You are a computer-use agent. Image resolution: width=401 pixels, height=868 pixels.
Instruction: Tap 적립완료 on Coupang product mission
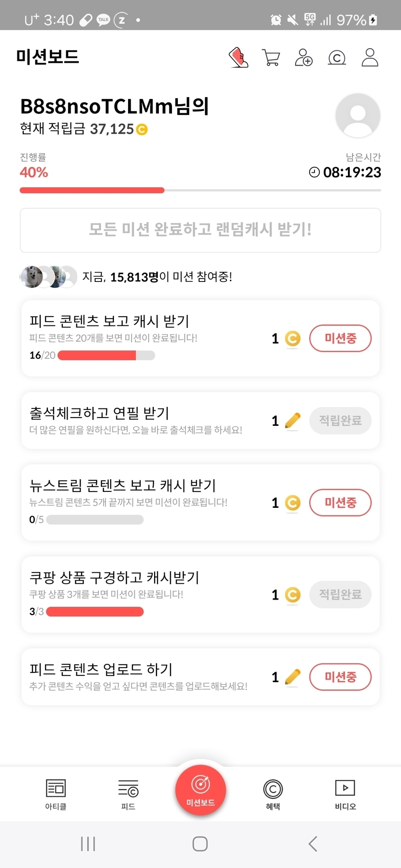[x=340, y=594]
